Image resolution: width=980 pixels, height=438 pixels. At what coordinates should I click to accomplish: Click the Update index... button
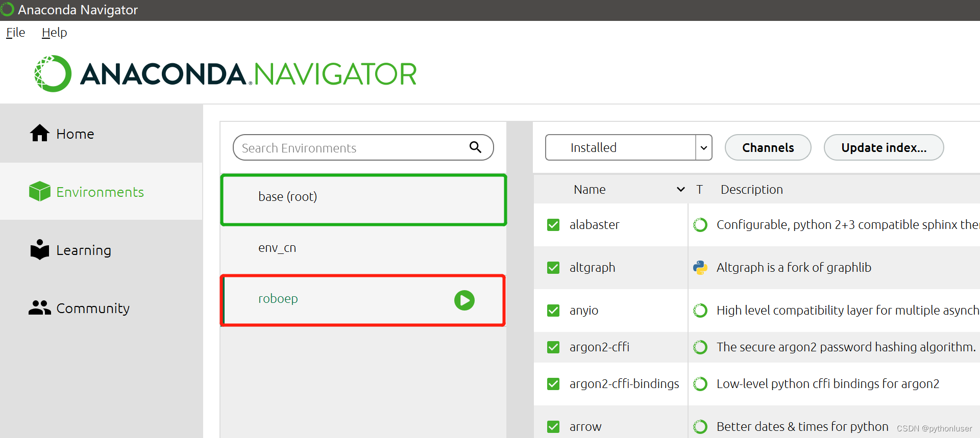pyautogui.click(x=884, y=147)
